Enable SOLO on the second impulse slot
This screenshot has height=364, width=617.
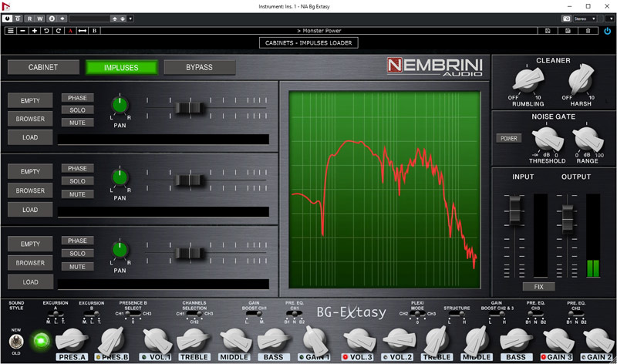tap(77, 181)
